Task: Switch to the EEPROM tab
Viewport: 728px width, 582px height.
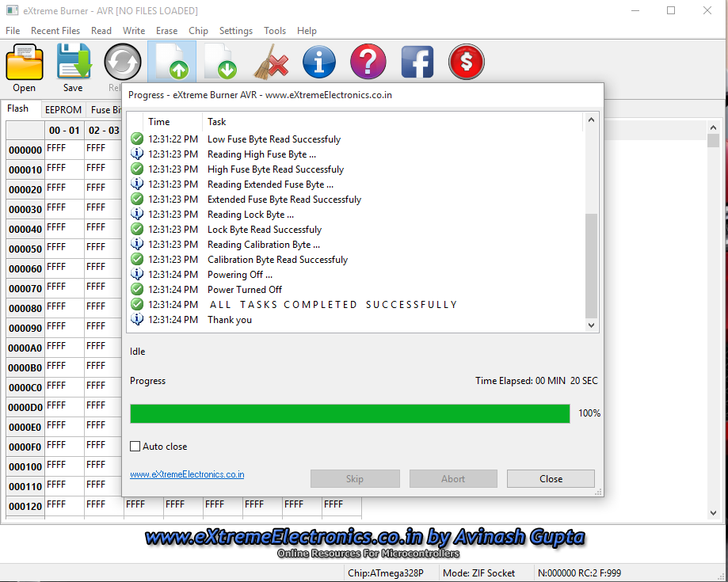Action: tap(63, 110)
